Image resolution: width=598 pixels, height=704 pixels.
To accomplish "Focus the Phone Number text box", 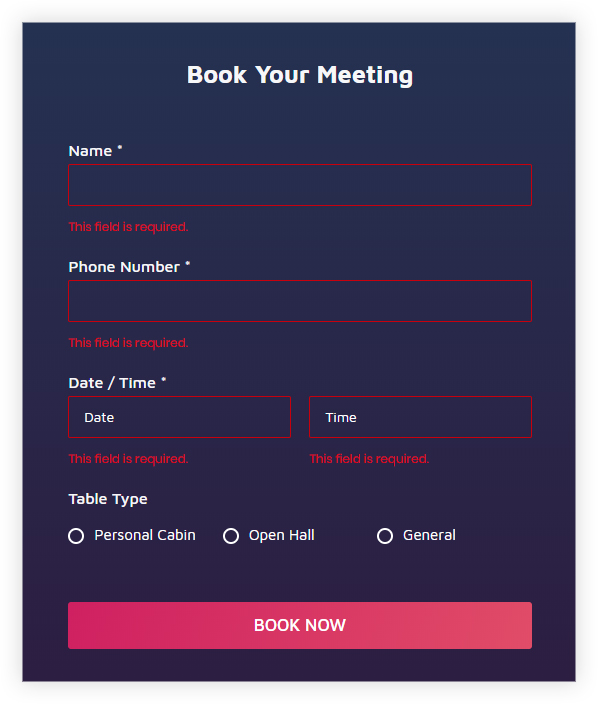I will (300, 301).
